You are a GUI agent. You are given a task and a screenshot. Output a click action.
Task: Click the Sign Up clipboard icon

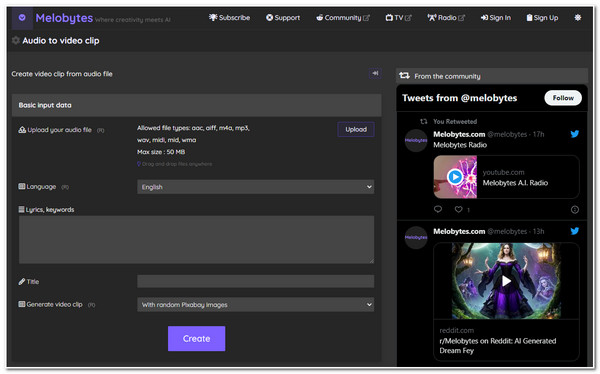(x=529, y=18)
